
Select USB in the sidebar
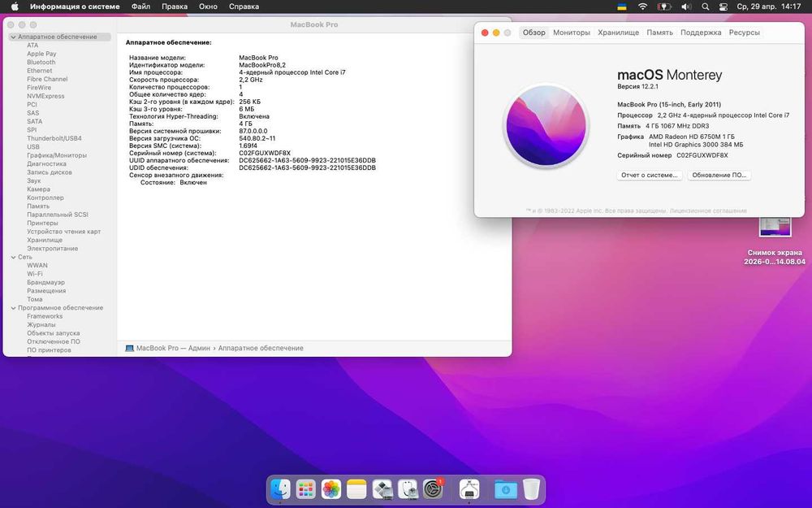coord(33,146)
